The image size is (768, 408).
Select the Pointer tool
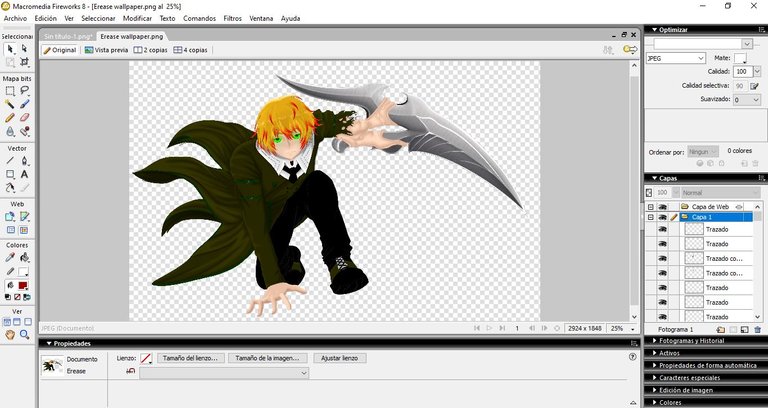(10, 49)
